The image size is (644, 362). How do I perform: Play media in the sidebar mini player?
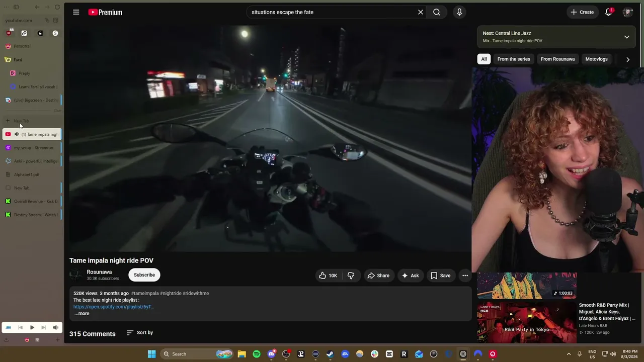pyautogui.click(x=32, y=328)
